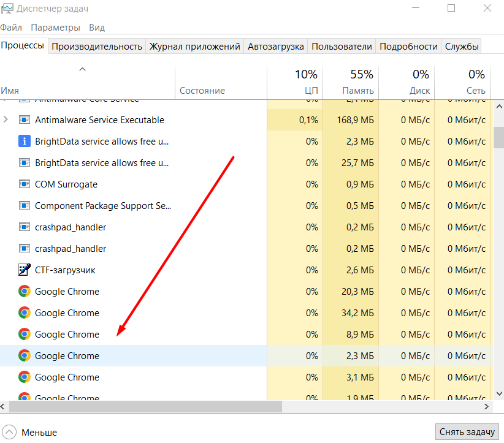
Task: Click the icon of BrightData row using 25,7 МБ
Action: 25,162
